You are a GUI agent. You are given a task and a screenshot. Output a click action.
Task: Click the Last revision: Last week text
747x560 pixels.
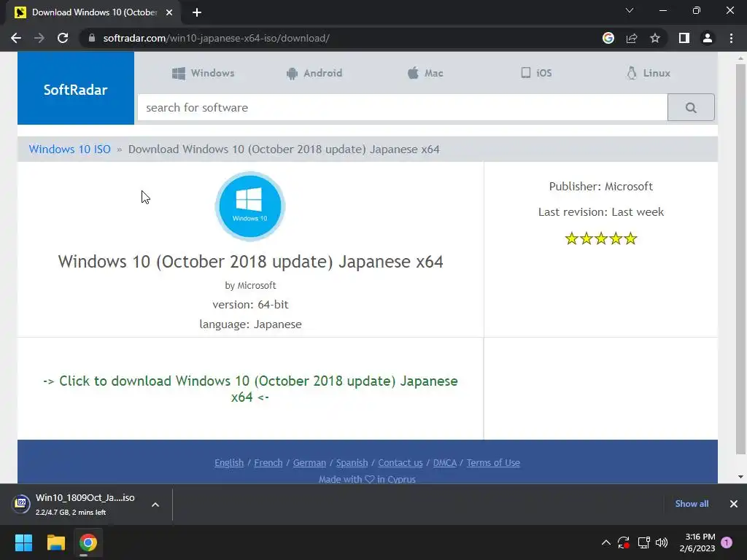(x=601, y=212)
